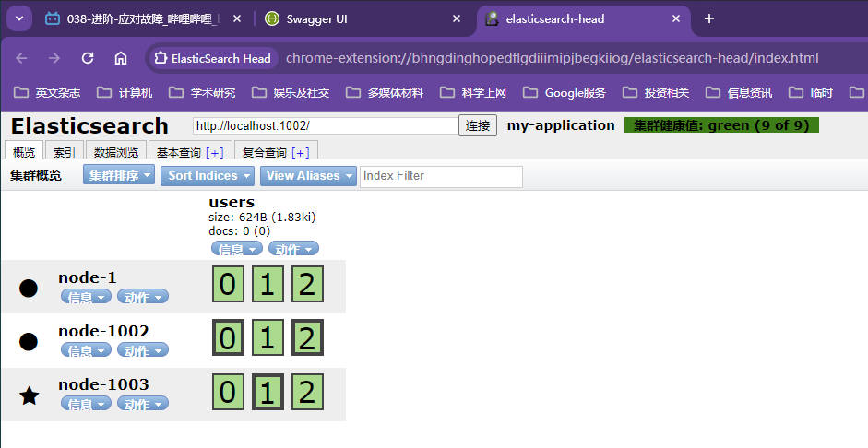Expand the View Aliases dropdown

click(x=308, y=175)
